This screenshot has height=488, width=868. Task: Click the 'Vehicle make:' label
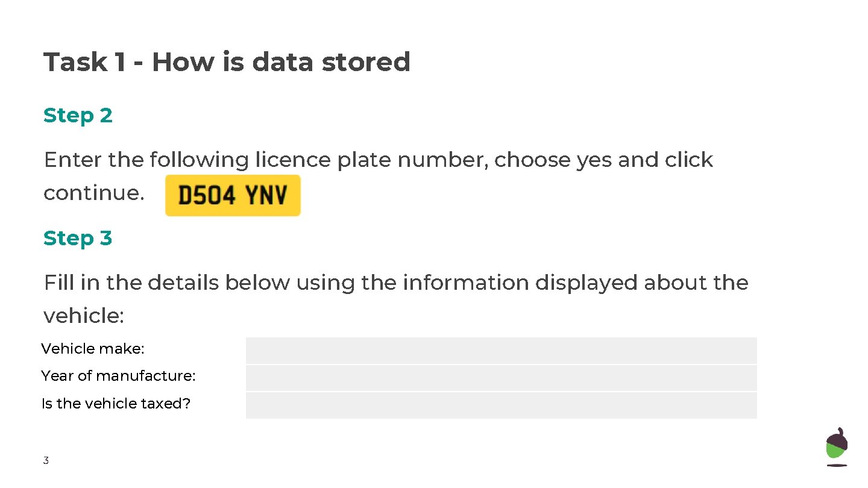pyautogui.click(x=93, y=349)
